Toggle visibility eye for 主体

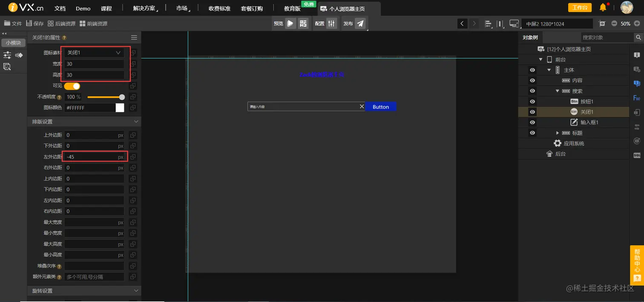(x=532, y=70)
